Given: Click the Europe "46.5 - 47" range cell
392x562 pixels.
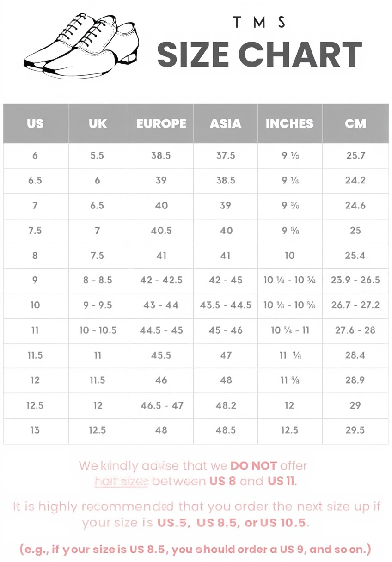Looking at the screenshot, I should coord(161,405).
